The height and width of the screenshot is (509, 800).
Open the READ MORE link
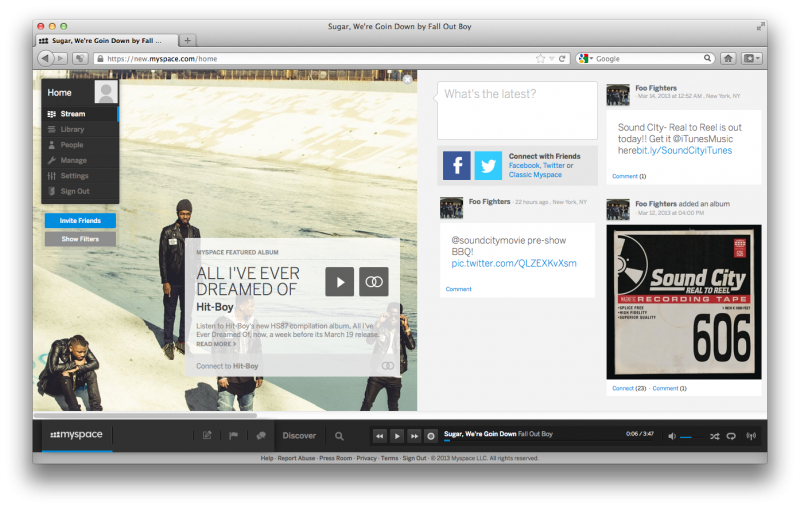click(216, 344)
